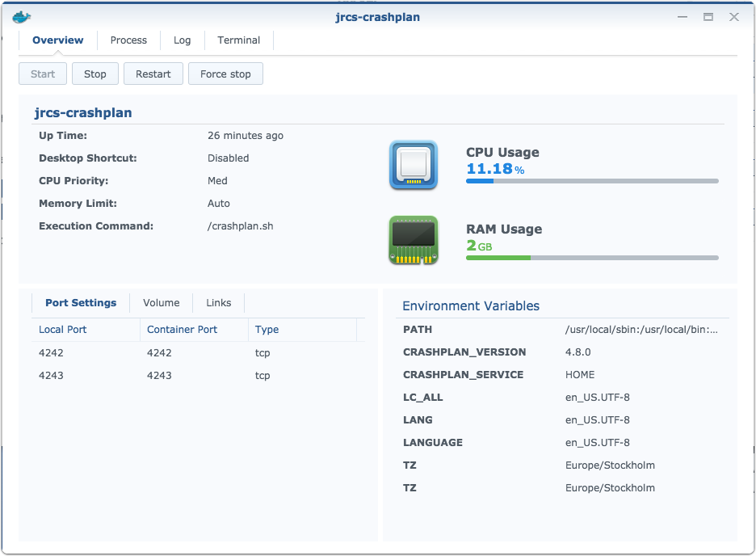This screenshot has height=556, width=756.
Task: Click the Execution Command label
Action: click(x=96, y=226)
